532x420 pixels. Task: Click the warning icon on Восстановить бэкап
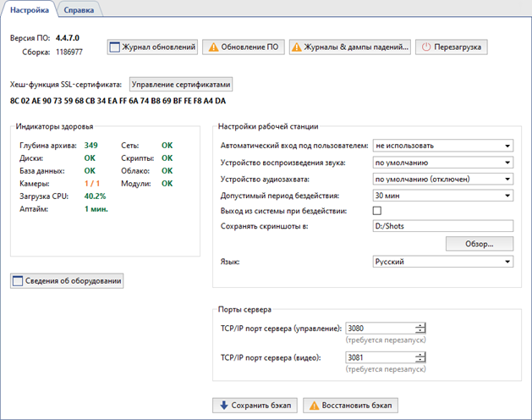click(x=313, y=405)
